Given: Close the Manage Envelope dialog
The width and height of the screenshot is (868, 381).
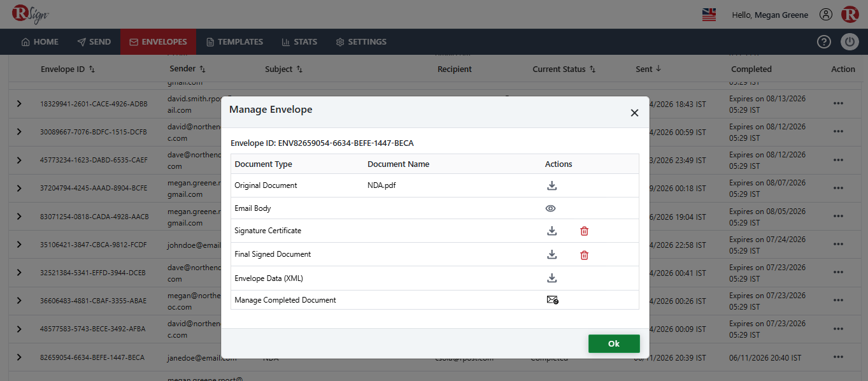Looking at the screenshot, I should point(634,113).
